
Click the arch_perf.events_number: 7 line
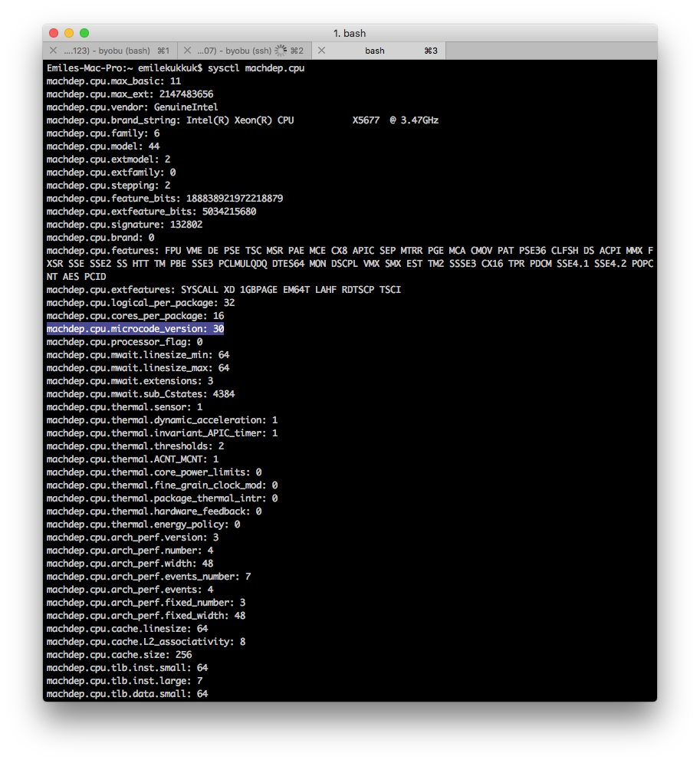tap(149, 577)
